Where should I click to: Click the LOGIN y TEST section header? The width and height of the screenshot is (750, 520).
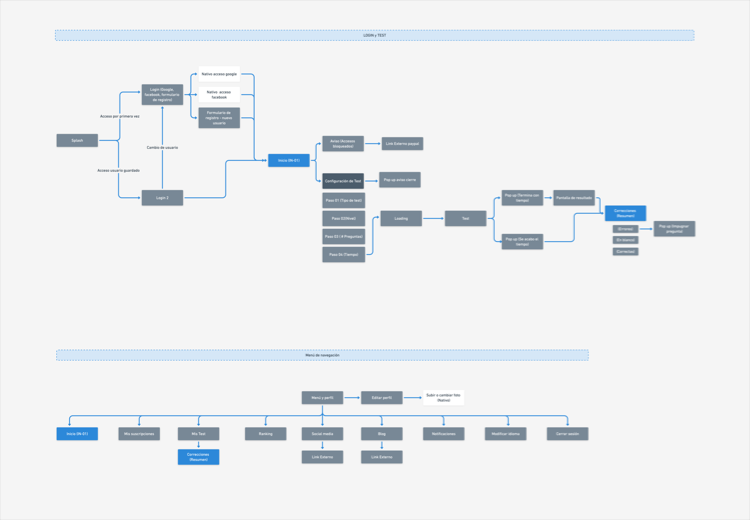point(374,35)
